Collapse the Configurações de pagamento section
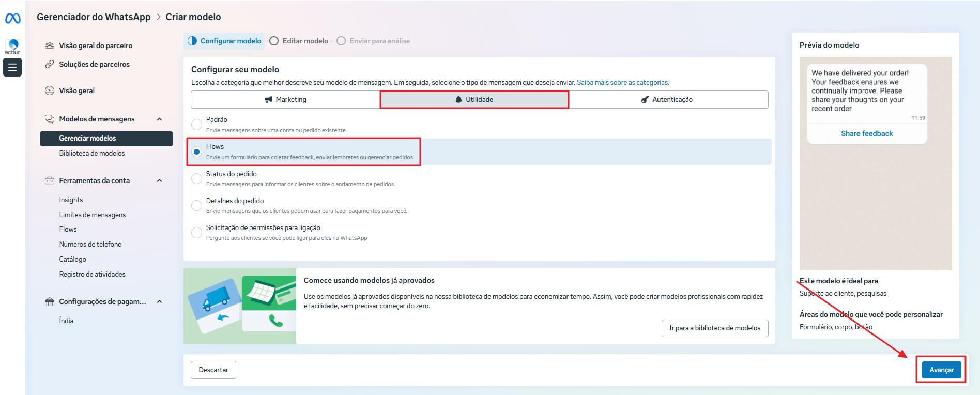This screenshot has height=395, width=980. [x=159, y=301]
